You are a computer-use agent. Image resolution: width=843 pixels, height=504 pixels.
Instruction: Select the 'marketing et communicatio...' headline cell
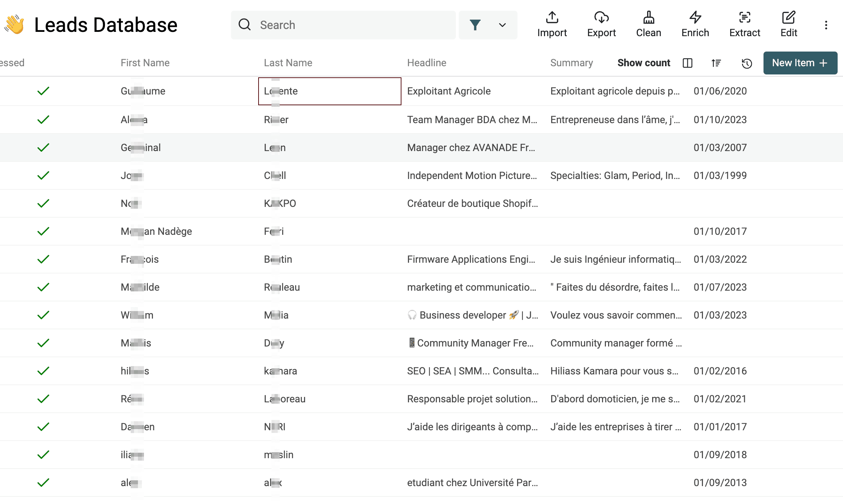[472, 287]
